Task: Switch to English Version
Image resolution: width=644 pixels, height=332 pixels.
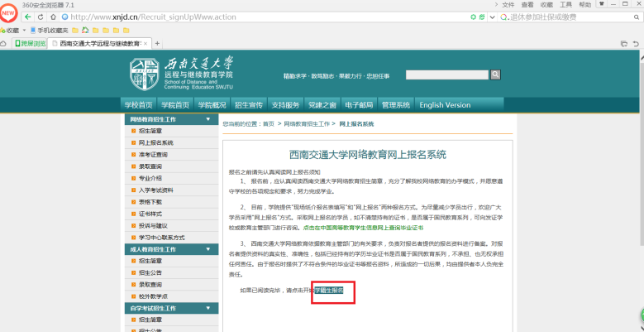Action: click(445, 105)
